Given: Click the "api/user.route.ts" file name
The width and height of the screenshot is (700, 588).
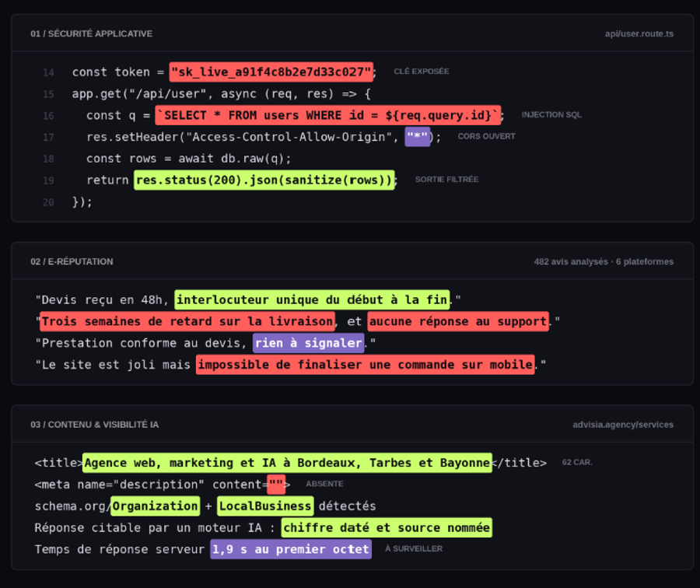Looking at the screenshot, I should (x=639, y=33).
